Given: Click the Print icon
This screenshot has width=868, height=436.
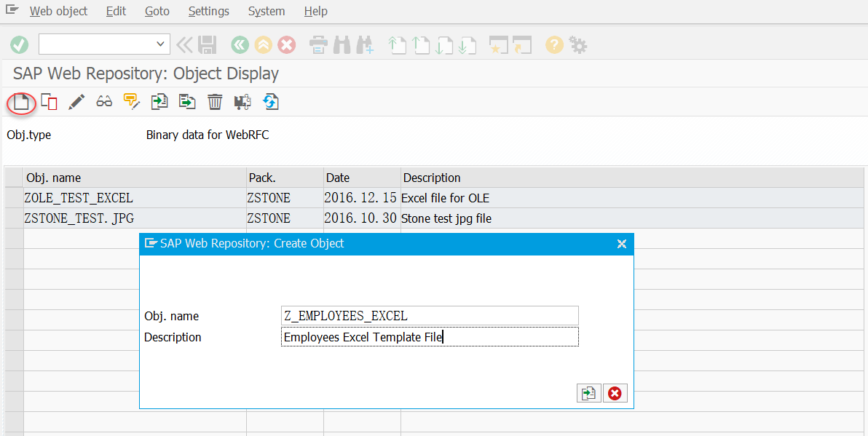Looking at the screenshot, I should pos(317,44).
